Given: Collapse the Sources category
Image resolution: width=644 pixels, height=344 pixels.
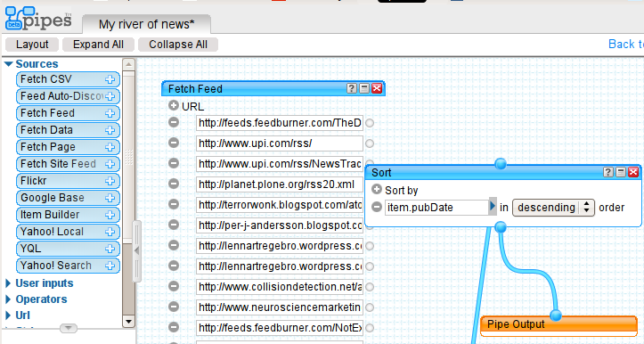Looking at the screenshot, I should pos(8,64).
